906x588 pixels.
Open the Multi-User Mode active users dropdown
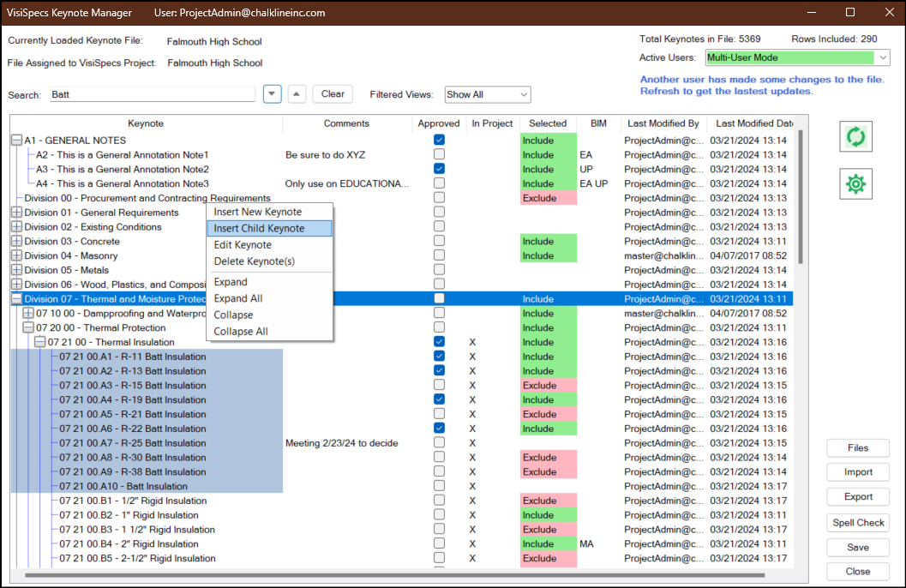[796, 57]
